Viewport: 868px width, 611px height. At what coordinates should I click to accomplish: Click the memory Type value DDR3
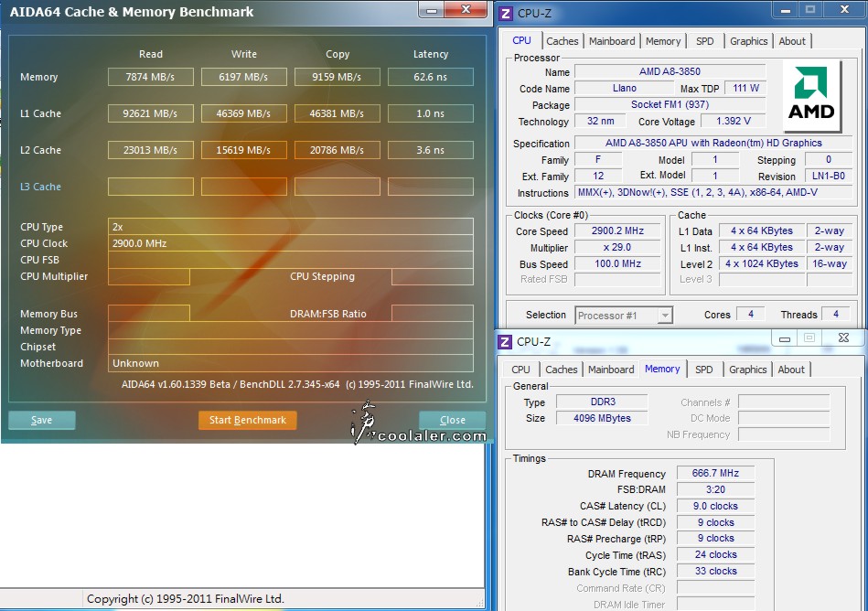coord(602,402)
